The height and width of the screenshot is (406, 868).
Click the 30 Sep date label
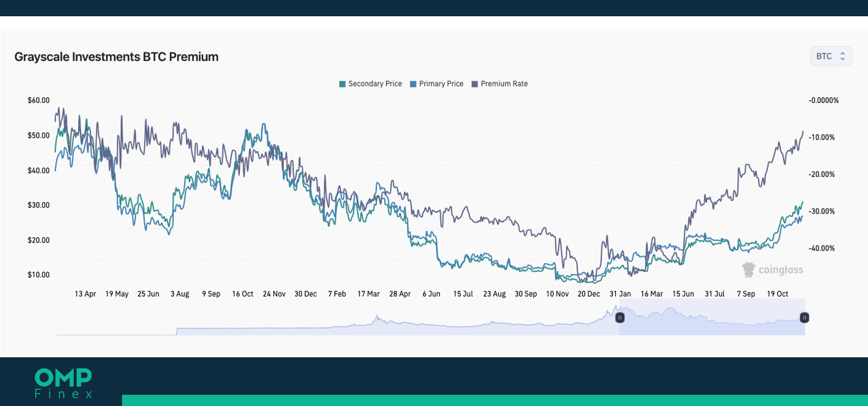(526, 293)
